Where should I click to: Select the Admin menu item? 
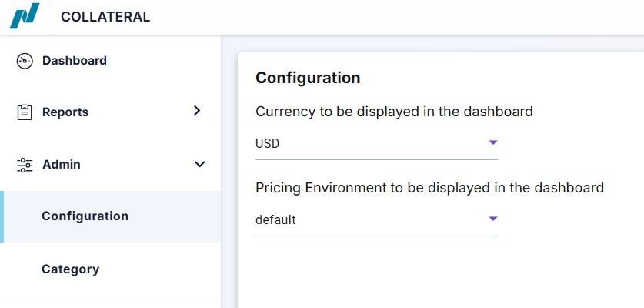[62, 165]
